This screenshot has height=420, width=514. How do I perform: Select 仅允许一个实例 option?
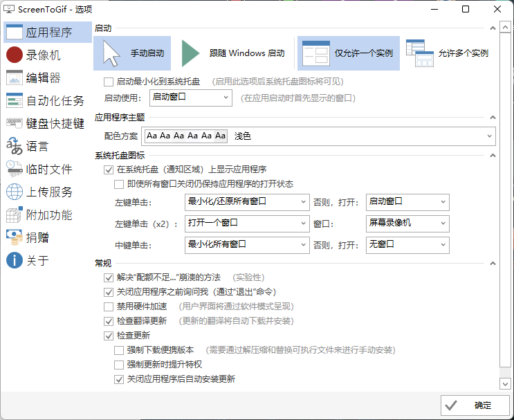[x=349, y=53]
